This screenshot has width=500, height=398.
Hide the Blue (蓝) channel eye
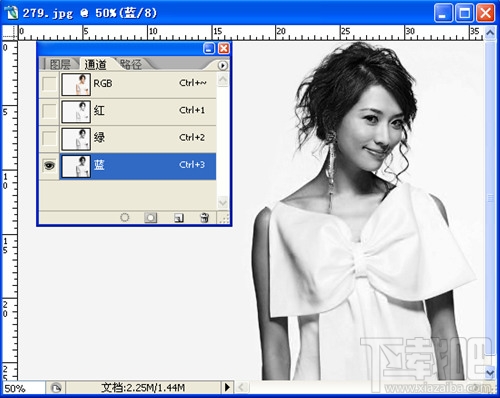(49, 165)
